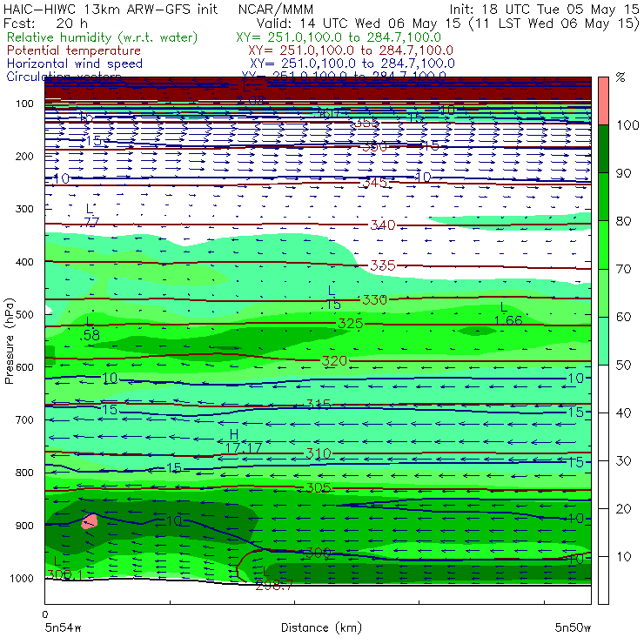The height and width of the screenshot is (644, 644).
Task: Click the green 'XY= 251.0,100.0 to 284.7,100.0' text
Action: click(x=339, y=37)
